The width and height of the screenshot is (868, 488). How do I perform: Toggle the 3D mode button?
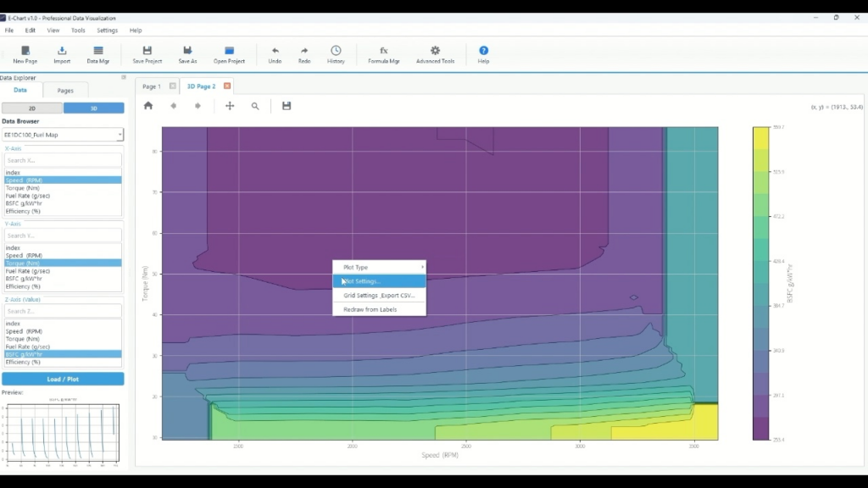pos(93,108)
